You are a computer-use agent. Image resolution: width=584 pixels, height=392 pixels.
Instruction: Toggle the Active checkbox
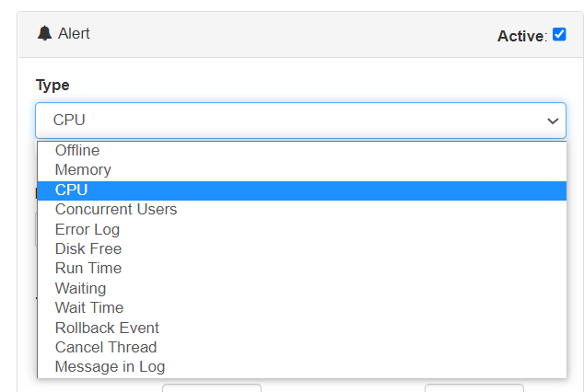coord(559,35)
